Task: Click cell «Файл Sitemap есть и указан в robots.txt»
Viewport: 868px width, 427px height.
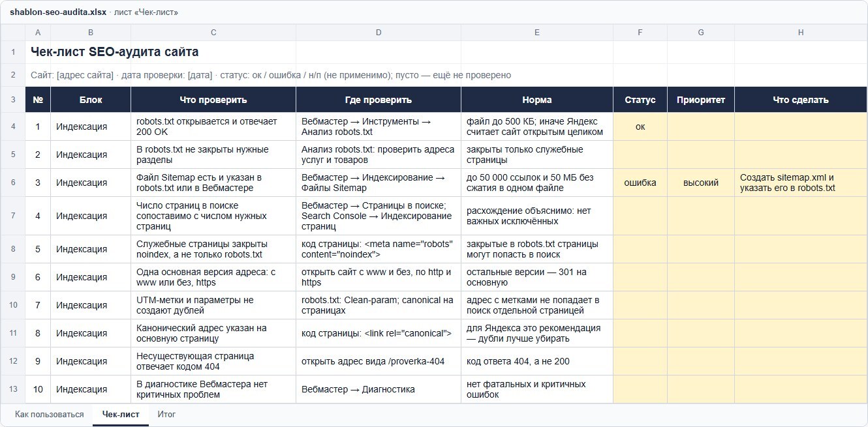Action: click(213, 183)
